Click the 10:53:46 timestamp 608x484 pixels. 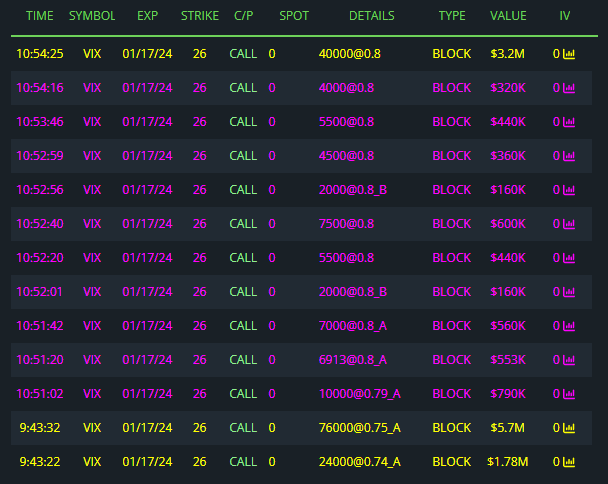40,122
